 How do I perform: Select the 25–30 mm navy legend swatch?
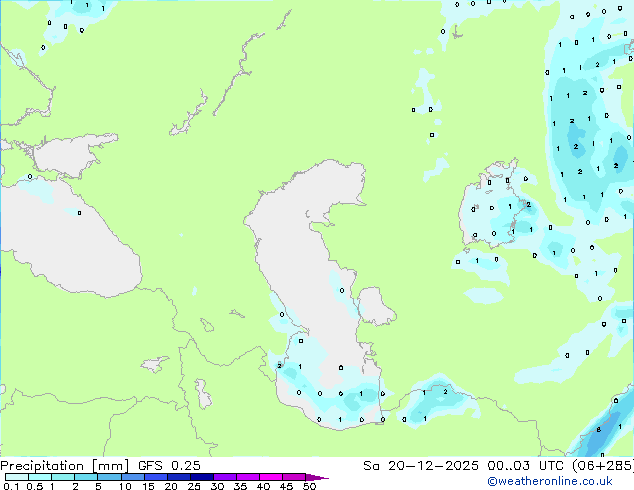201,477
